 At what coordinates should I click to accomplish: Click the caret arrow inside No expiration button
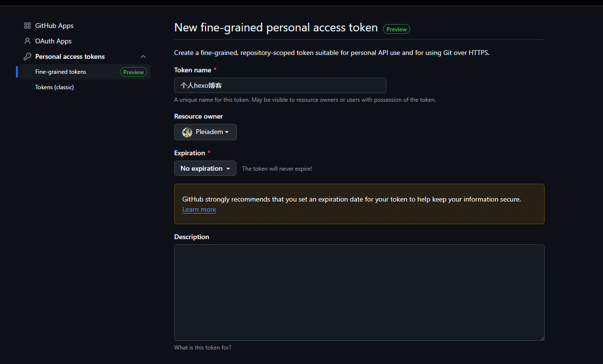(228, 169)
